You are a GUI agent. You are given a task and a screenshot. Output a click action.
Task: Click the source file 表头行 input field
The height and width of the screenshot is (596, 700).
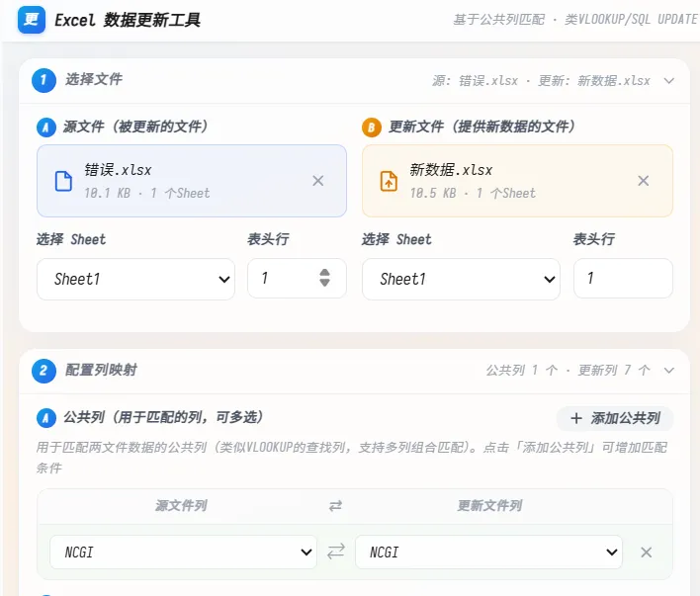(x=297, y=278)
